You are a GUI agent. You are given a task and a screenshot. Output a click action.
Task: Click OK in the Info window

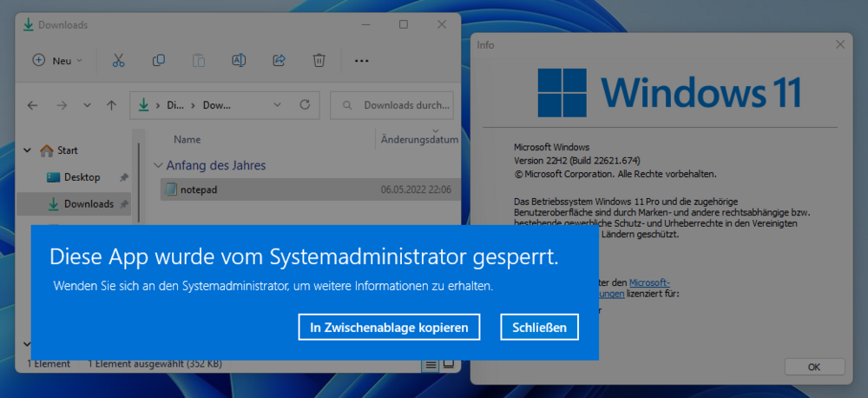tap(813, 367)
